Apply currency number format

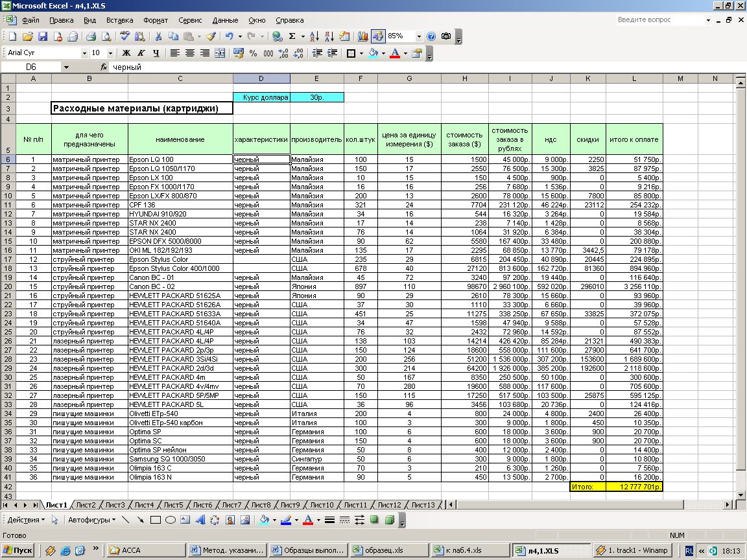(238, 53)
